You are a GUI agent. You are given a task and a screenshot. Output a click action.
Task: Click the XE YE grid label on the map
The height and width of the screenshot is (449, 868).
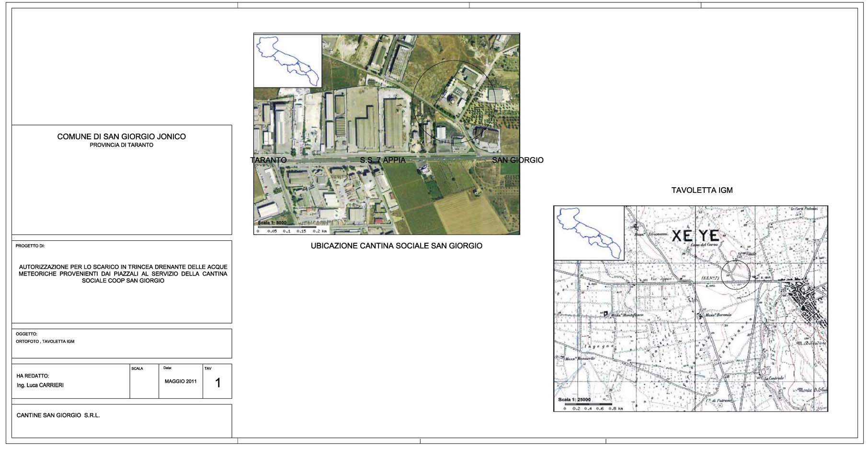(x=696, y=236)
